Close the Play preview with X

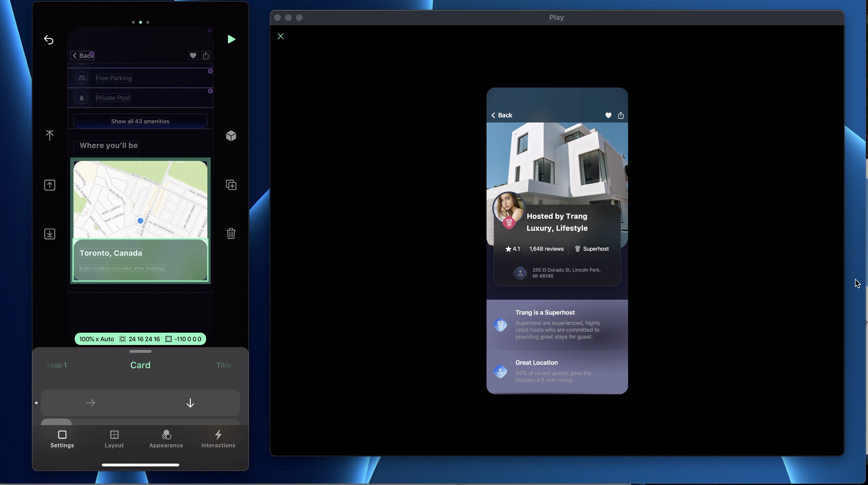point(281,36)
